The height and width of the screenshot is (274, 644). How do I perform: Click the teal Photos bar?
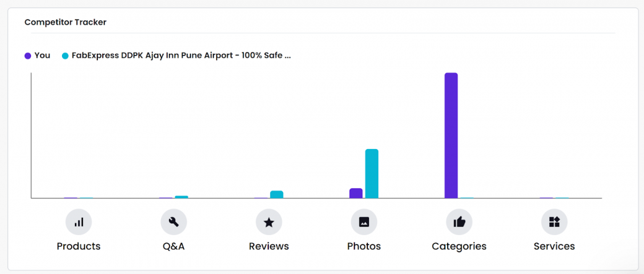(372, 174)
